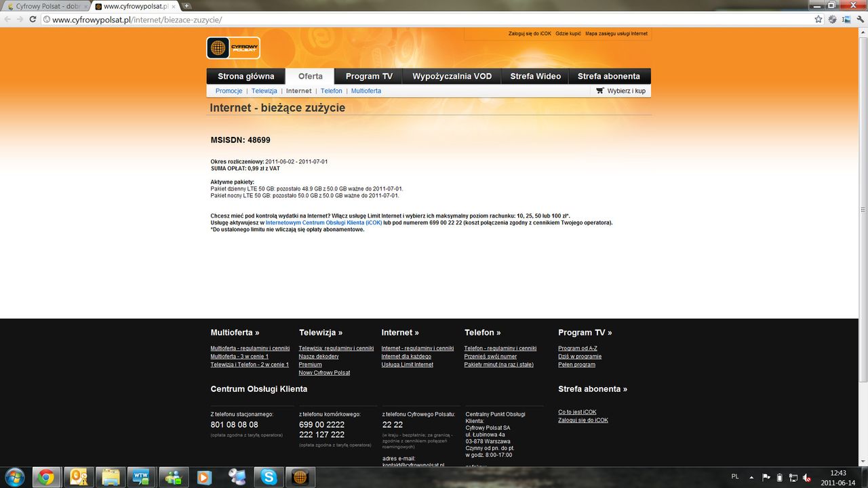
Task: Open the Outlook taskbar icon
Action: tap(78, 477)
